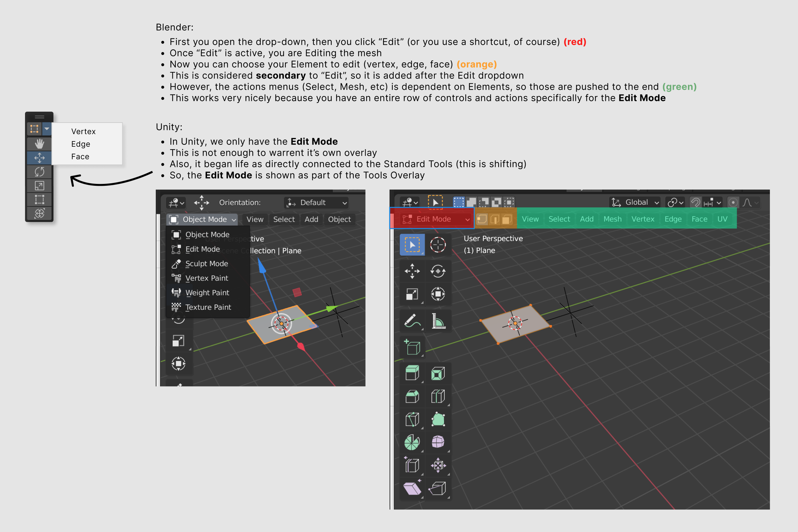Select the Move tool in Blender edit toolbar
Viewport: 798px width, 532px height.
[412, 271]
